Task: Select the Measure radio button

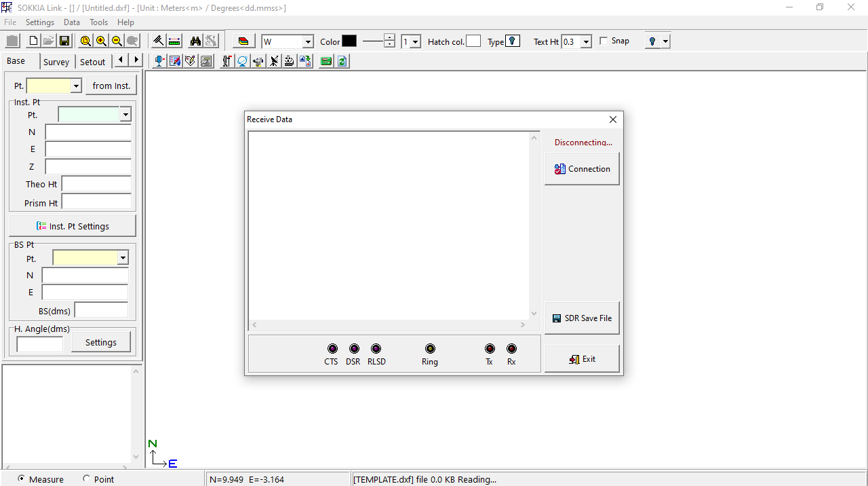Action: (22, 479)
